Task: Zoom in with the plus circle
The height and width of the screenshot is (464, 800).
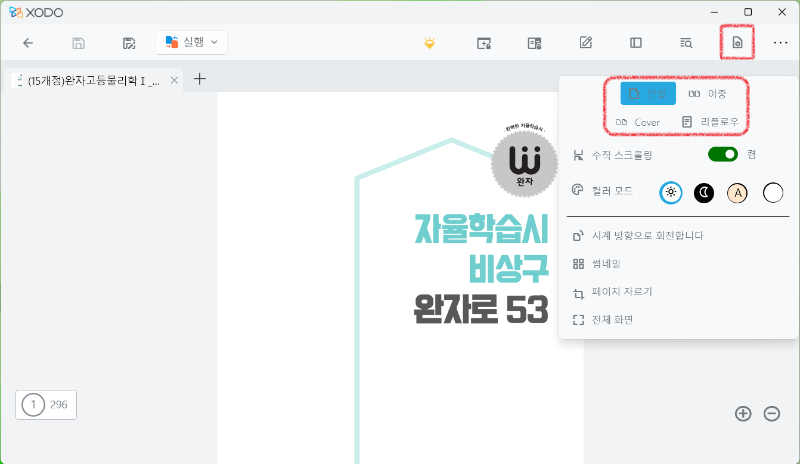Action: 743,413
